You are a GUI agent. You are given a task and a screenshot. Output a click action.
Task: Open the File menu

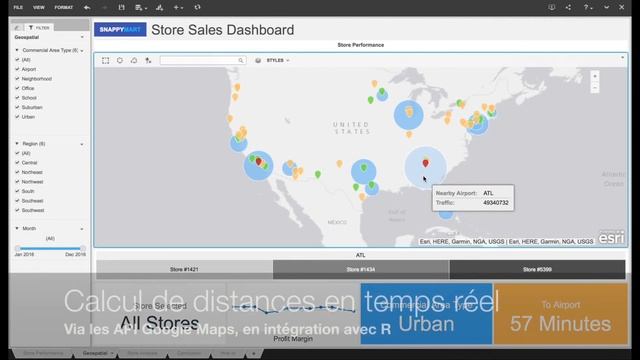[18, 7]
